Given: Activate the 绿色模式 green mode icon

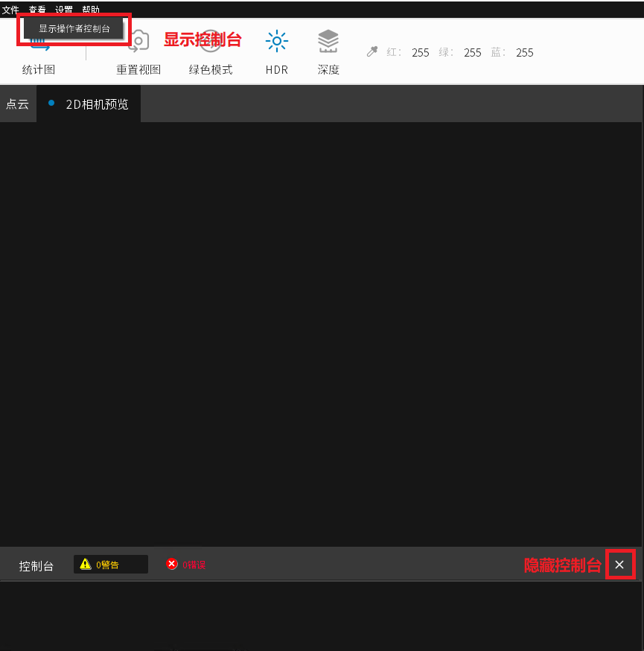Looking at the screenshot, I should point(211,42).
